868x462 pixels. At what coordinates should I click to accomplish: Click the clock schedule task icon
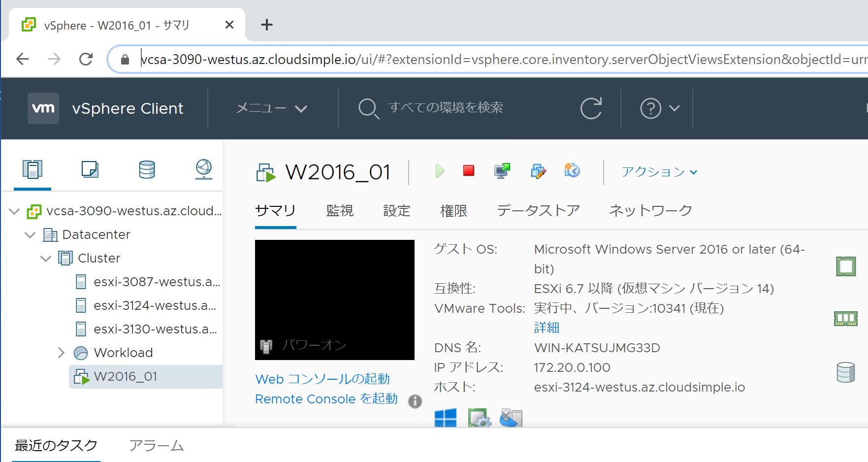(572, 171)
